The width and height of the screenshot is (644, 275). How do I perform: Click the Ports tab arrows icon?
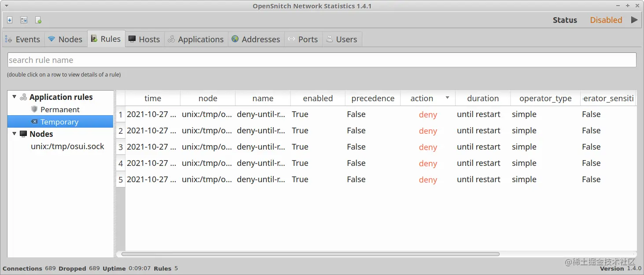click(291, 39)
